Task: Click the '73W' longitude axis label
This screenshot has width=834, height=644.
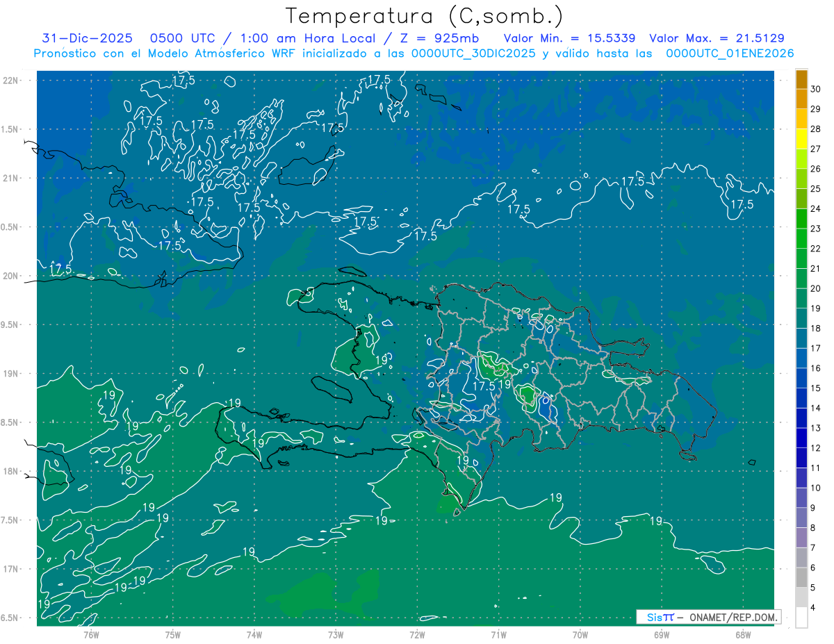Action: (x=336, y=634)
